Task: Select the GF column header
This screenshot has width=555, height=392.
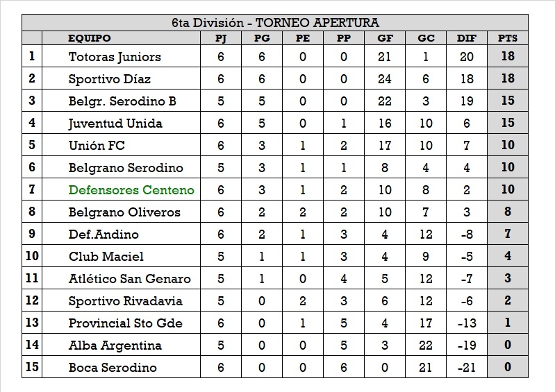Action: [x=384, y=38]
